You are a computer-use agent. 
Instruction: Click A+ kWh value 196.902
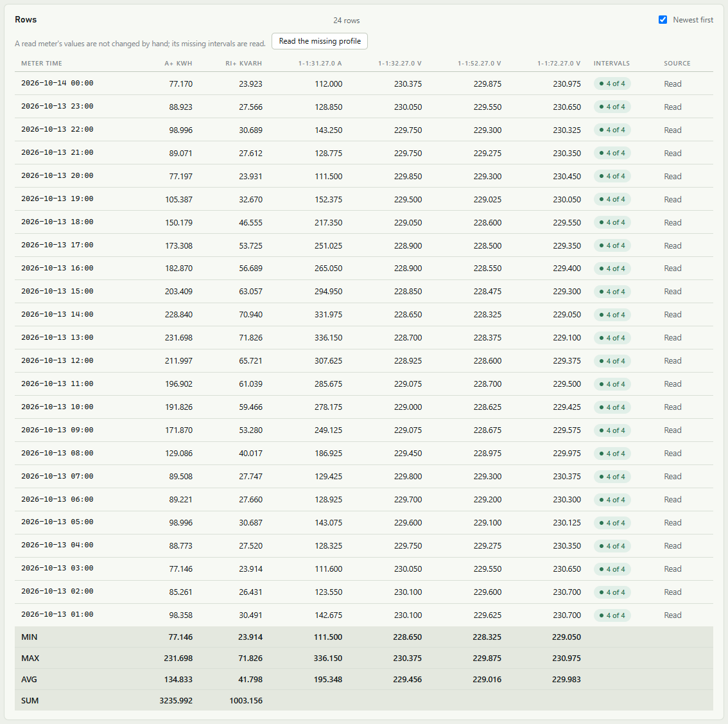coord(178,384)
